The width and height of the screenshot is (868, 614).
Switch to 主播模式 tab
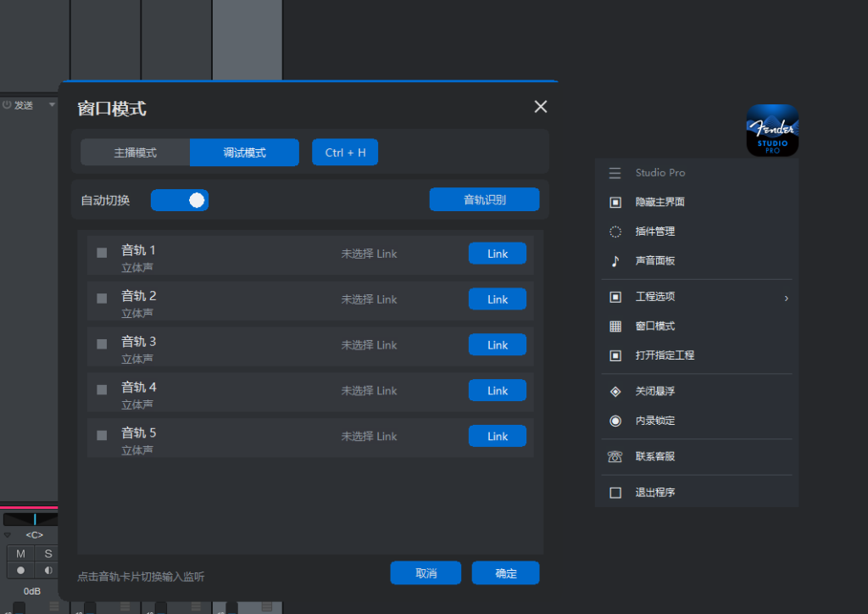(135, 153)
